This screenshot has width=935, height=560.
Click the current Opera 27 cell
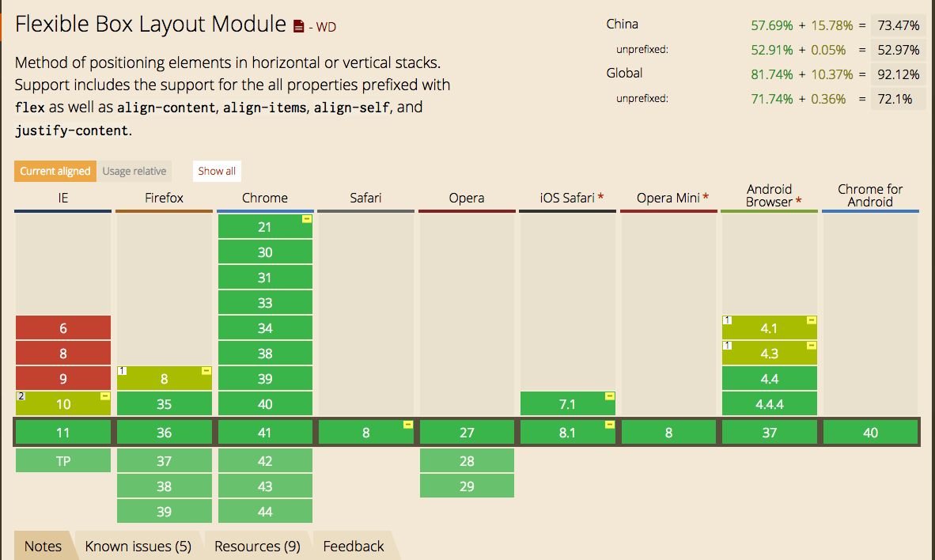click(x=467, y=432)
